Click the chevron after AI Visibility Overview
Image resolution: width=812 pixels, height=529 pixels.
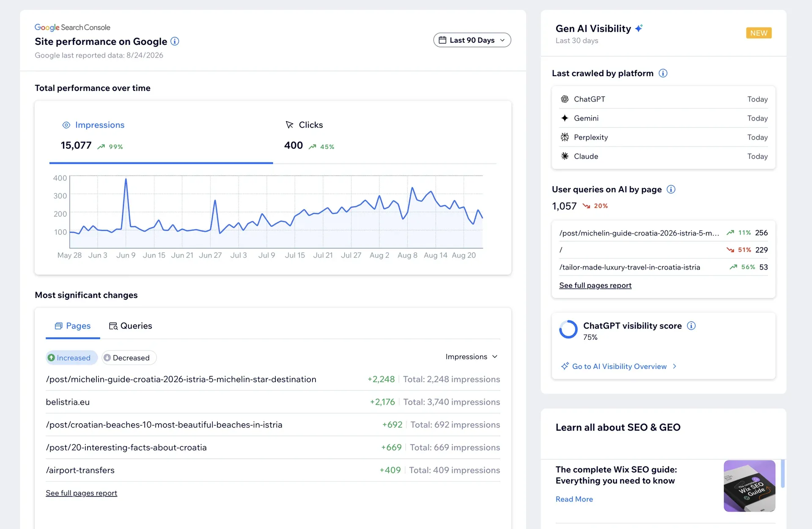675,366
